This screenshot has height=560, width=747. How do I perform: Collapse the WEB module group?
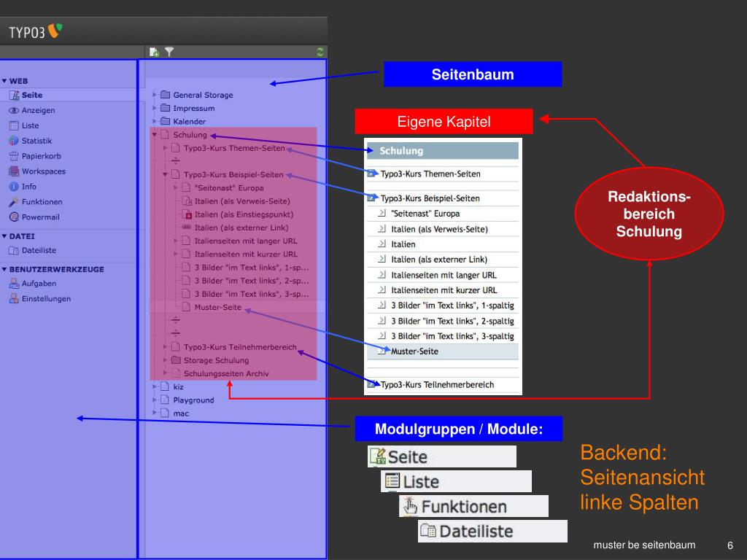click(x=4, y=81)
